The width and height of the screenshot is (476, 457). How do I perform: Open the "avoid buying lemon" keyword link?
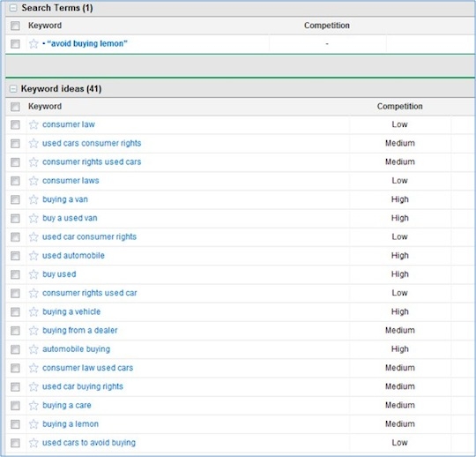(x=87, y=44)
